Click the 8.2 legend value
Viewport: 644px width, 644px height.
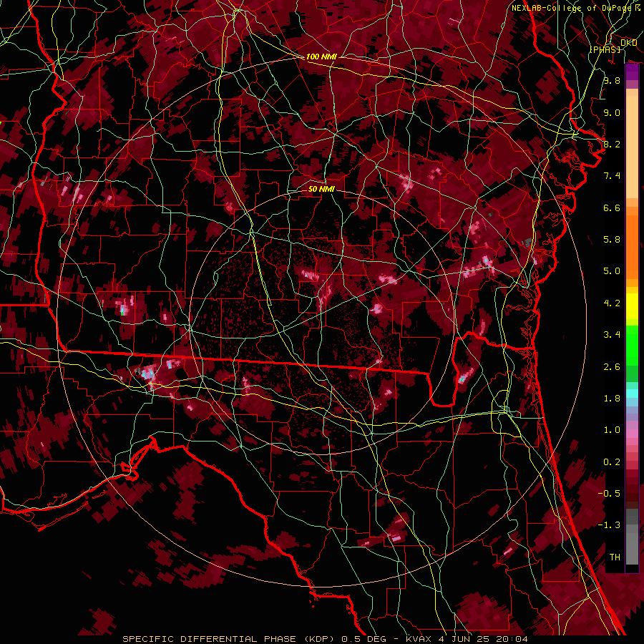(612, 144)
